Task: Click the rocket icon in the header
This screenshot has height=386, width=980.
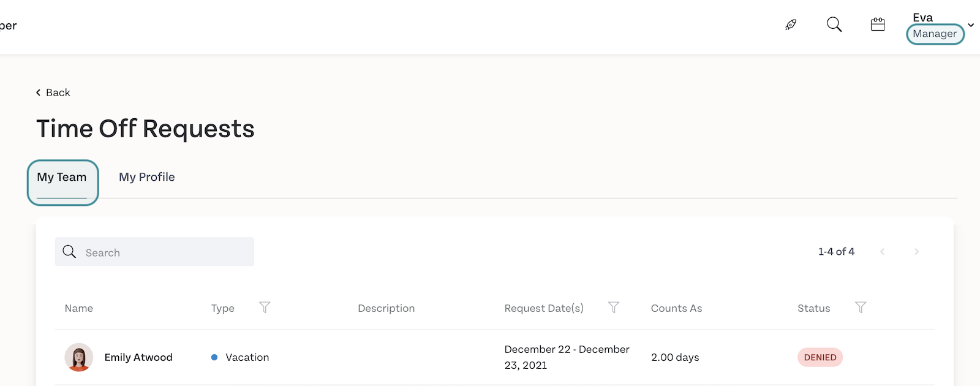Action: [x=791, y=25]
